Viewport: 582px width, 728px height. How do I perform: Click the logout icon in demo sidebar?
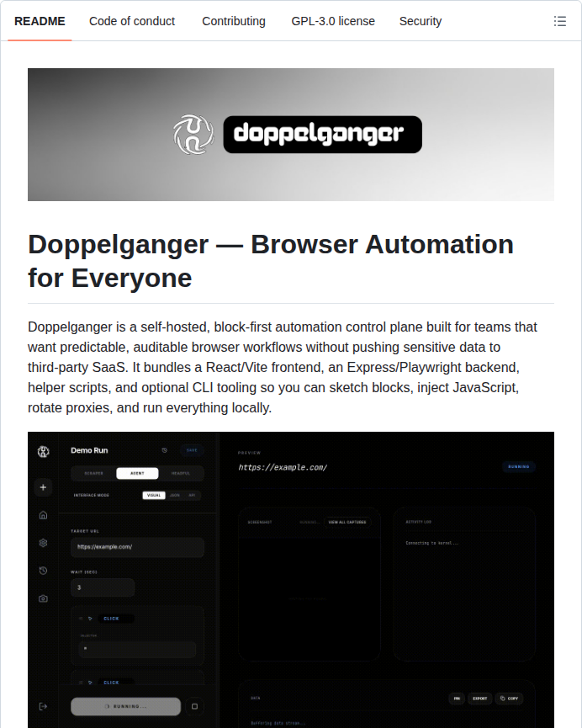pyautogui.click(x=43, y=706)
